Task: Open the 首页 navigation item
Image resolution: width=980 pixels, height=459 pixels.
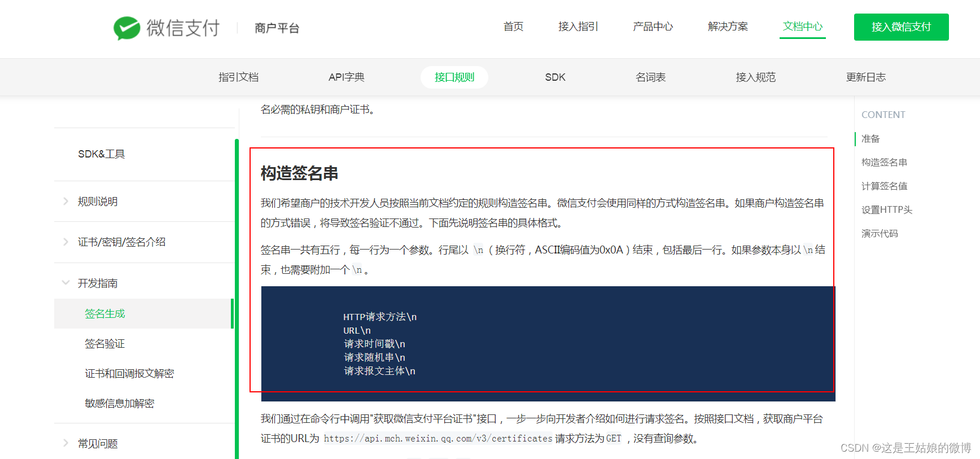Action: 514,27
